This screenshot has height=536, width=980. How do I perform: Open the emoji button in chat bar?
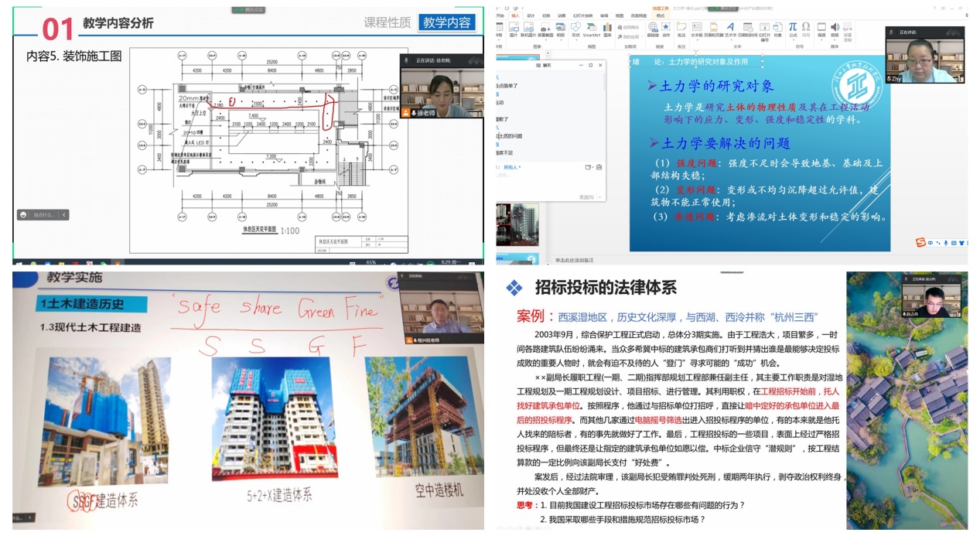[23, 215]
